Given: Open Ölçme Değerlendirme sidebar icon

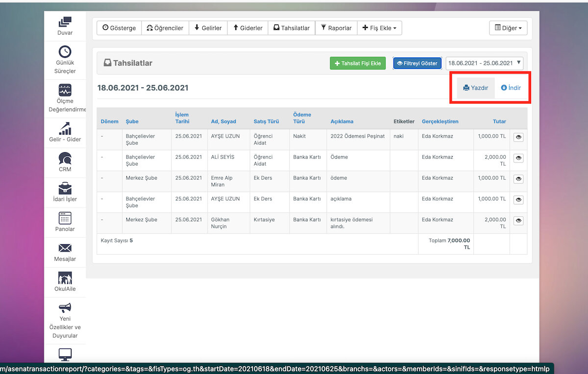Looking at the screenshot, I should coord(65,90).
